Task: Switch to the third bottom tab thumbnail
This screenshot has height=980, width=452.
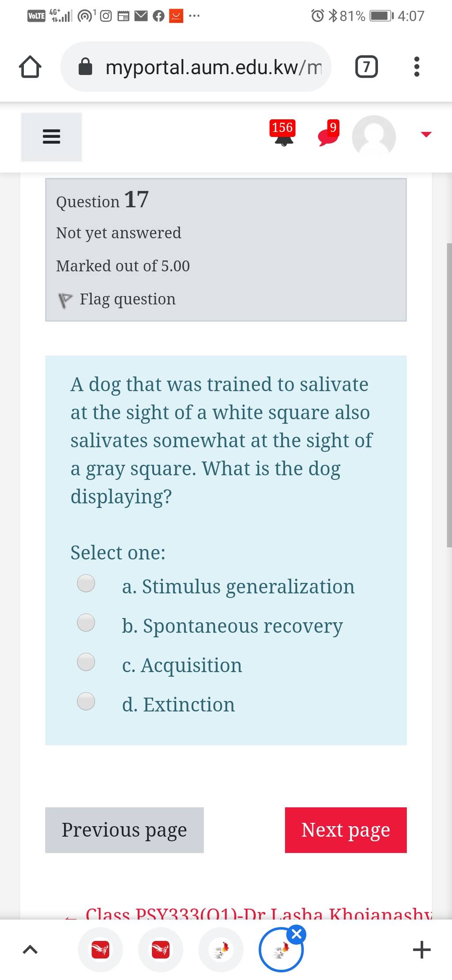Action: (x=221, y=950)
